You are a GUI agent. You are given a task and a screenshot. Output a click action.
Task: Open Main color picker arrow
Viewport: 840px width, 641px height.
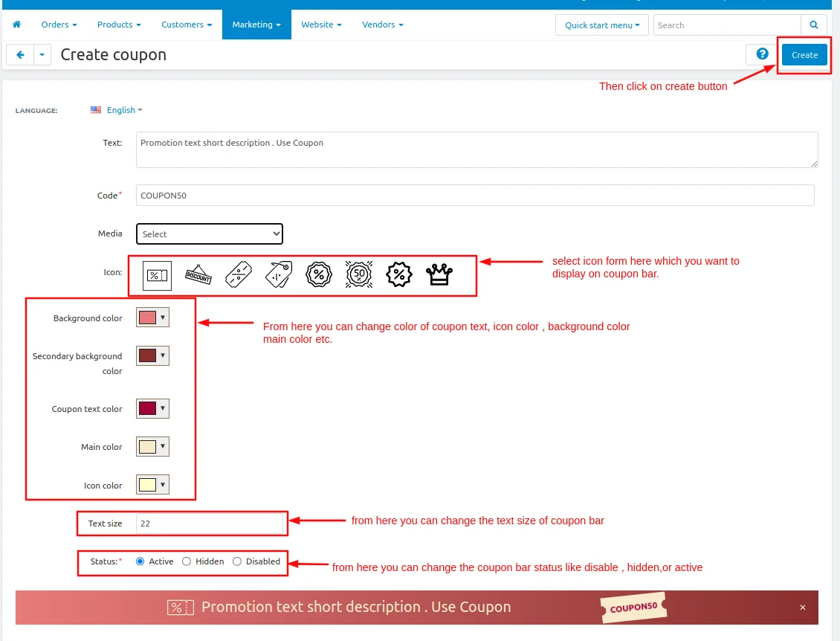point(163,446)
